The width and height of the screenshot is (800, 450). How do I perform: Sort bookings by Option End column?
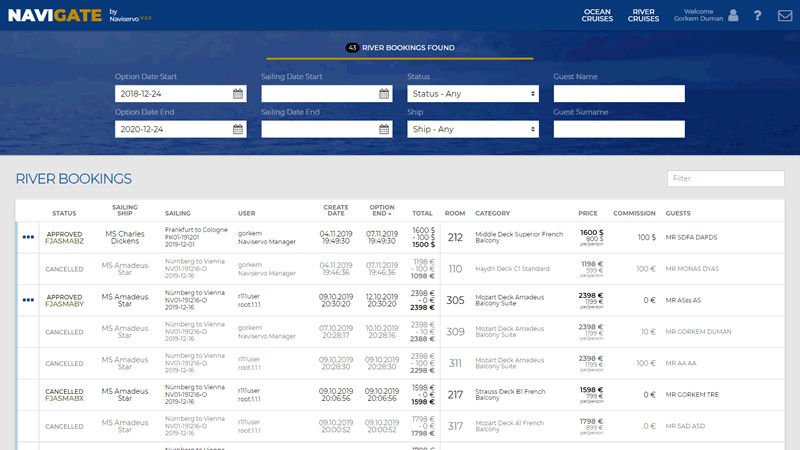pos(382,210)
